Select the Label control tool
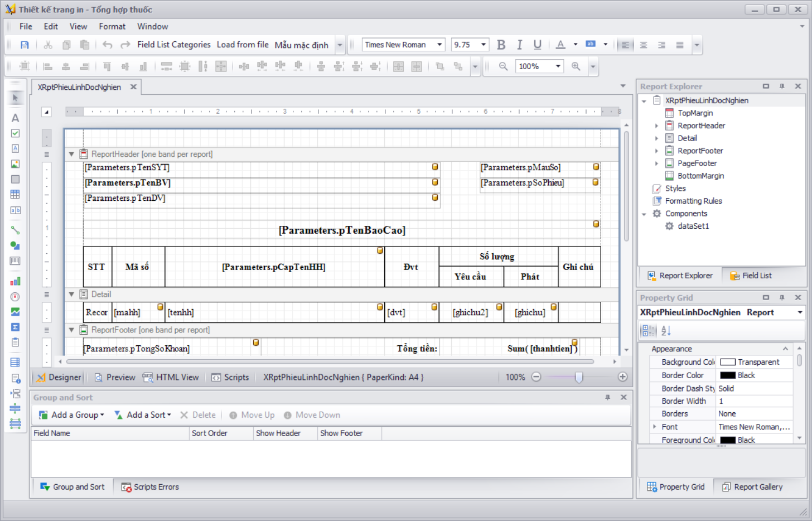812x521 pixels. click(x=15, y=118)
